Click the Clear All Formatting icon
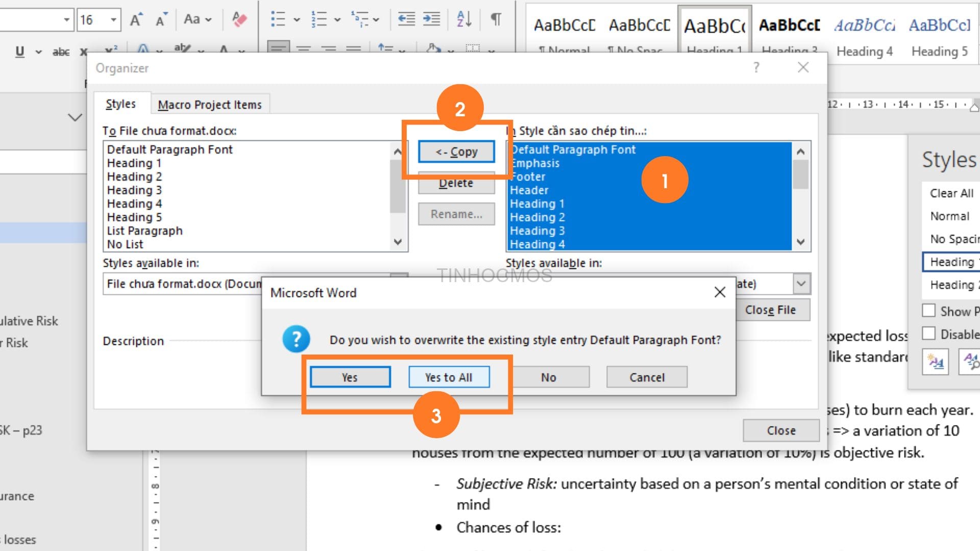 pyautogui.click(x=239, y=20)
